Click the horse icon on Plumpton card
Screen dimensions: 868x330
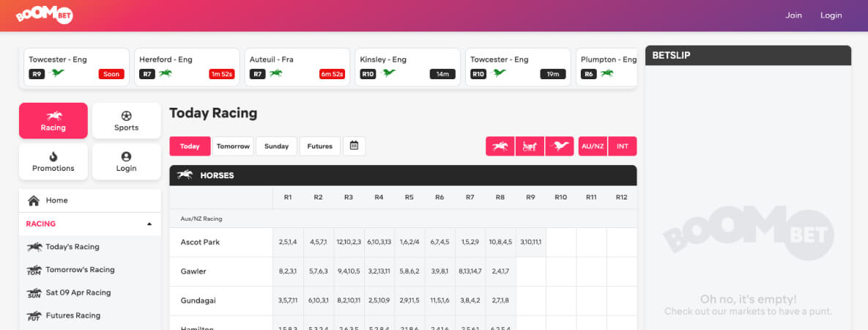[x=607, y=73]
